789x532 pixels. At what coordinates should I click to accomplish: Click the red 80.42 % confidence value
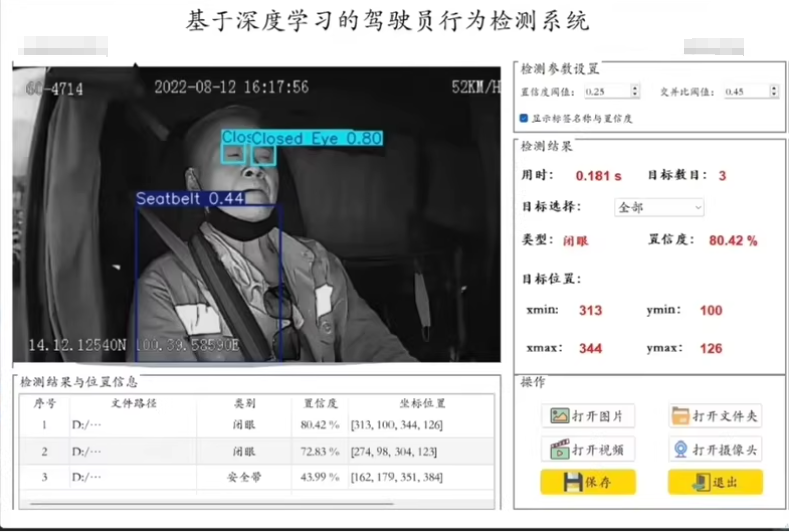pos(733,241)
